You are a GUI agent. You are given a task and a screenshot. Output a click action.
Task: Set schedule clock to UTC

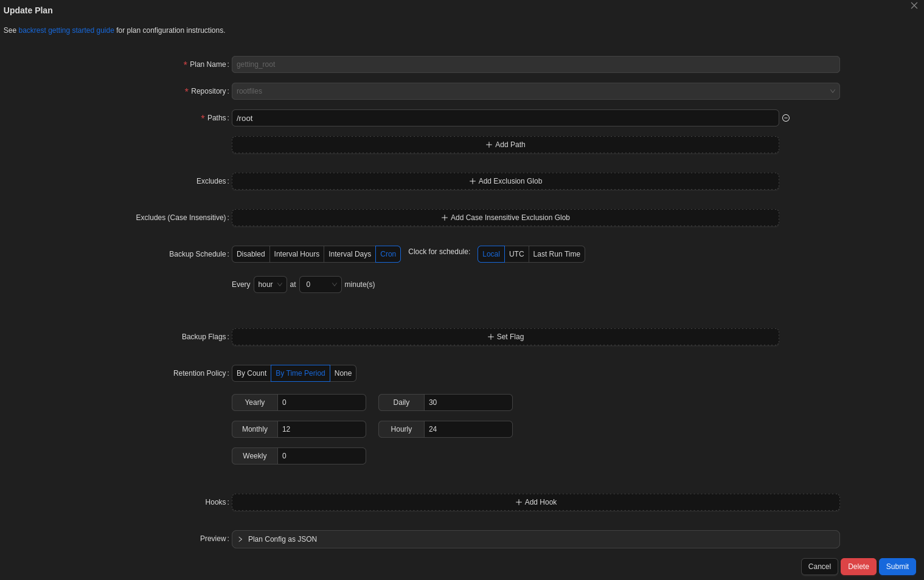pyautogui.click(x=516, y=254)
